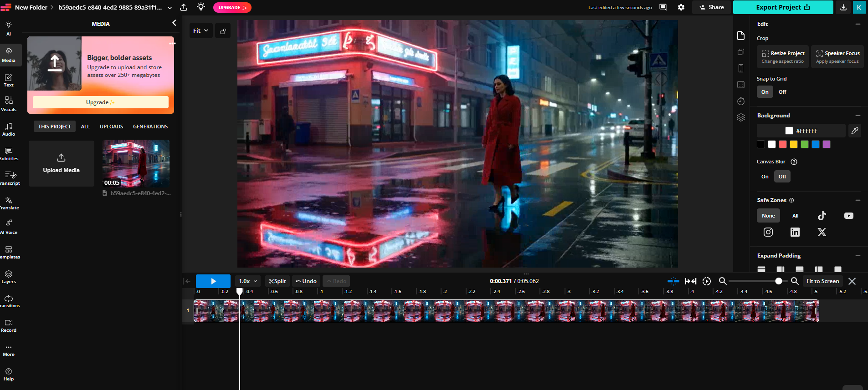Screen dimensions: 868x390
Task: Switch to the GENERATIONS tab
Action: [150, 127]
